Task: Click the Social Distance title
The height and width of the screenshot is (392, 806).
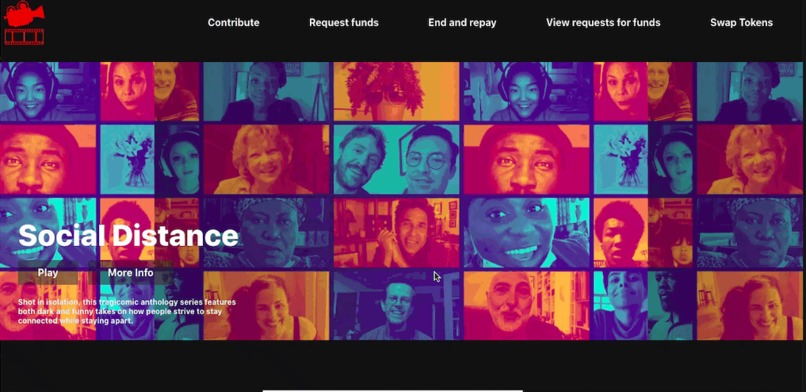Action: (x=129, y=236)
